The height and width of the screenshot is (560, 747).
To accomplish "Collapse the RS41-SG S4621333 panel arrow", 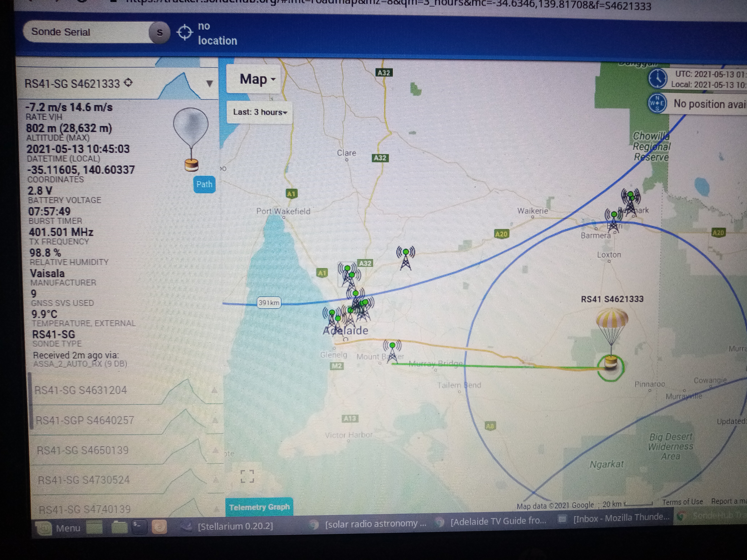I will 209,83.
